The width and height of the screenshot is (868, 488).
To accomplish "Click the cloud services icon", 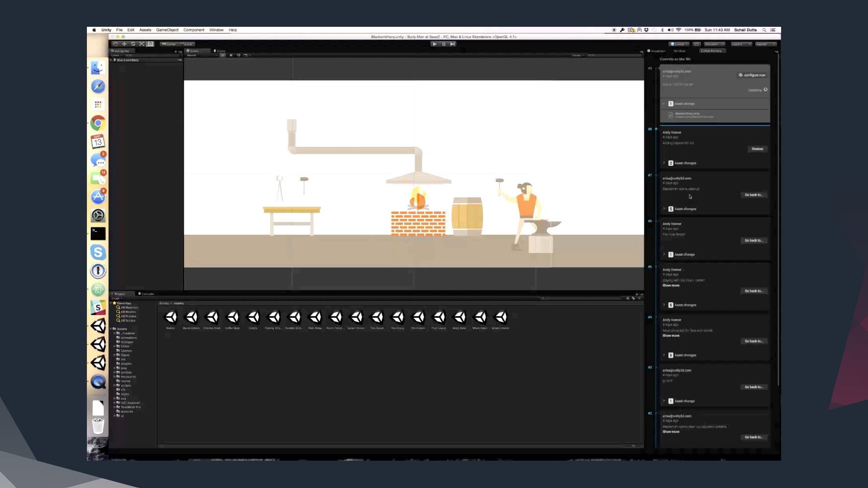I will pos(697,44).
